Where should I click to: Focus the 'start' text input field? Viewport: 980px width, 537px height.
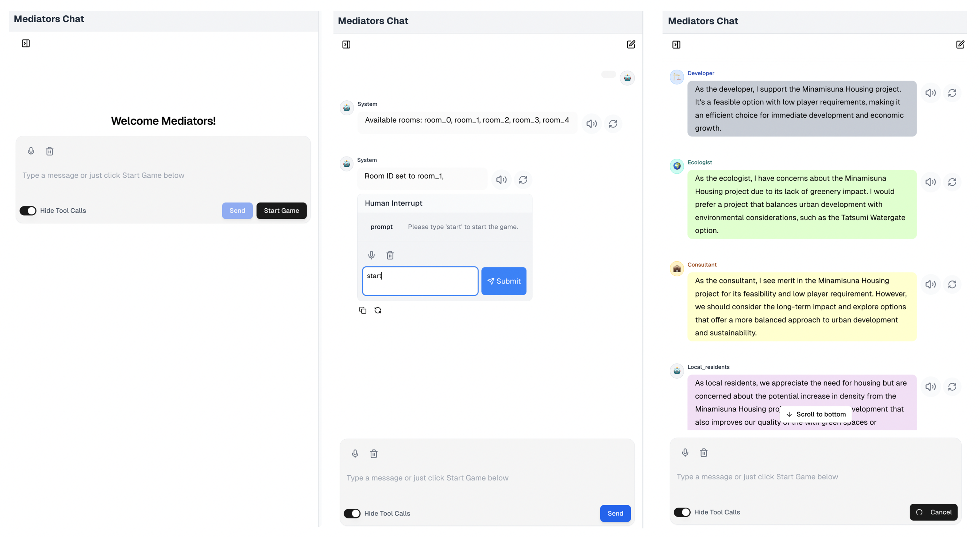420,281
